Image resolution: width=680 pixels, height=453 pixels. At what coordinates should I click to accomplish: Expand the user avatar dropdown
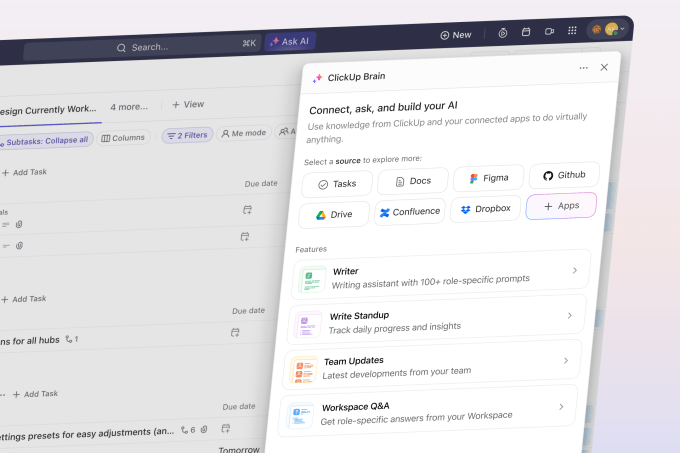pos(608,29)
